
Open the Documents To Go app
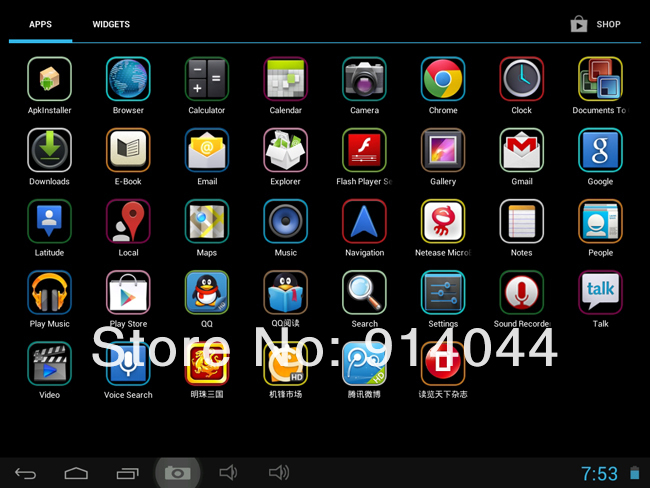[x=600, y=79]
